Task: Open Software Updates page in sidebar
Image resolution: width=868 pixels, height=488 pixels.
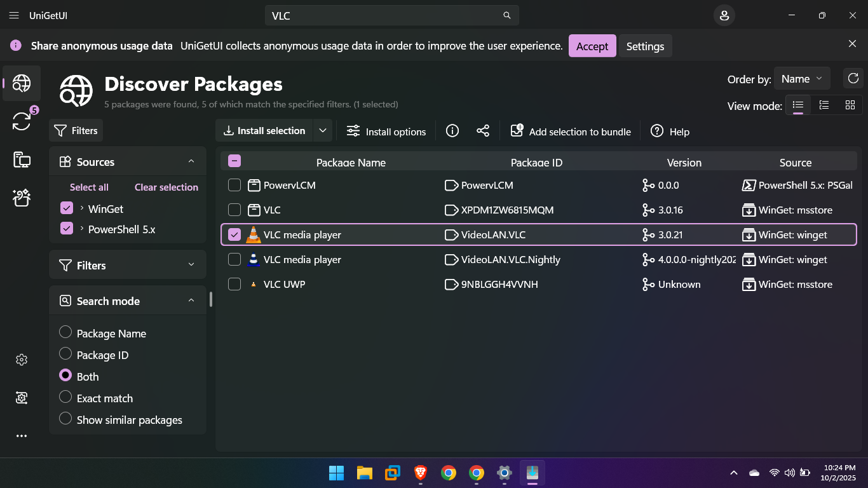Action: point(22,121)
